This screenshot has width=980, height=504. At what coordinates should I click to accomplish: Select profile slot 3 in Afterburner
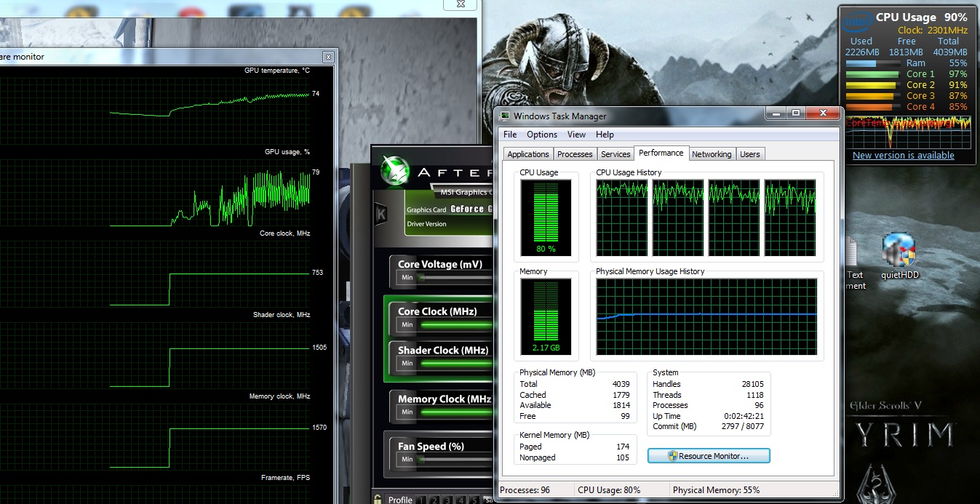[x=446, y=500]
